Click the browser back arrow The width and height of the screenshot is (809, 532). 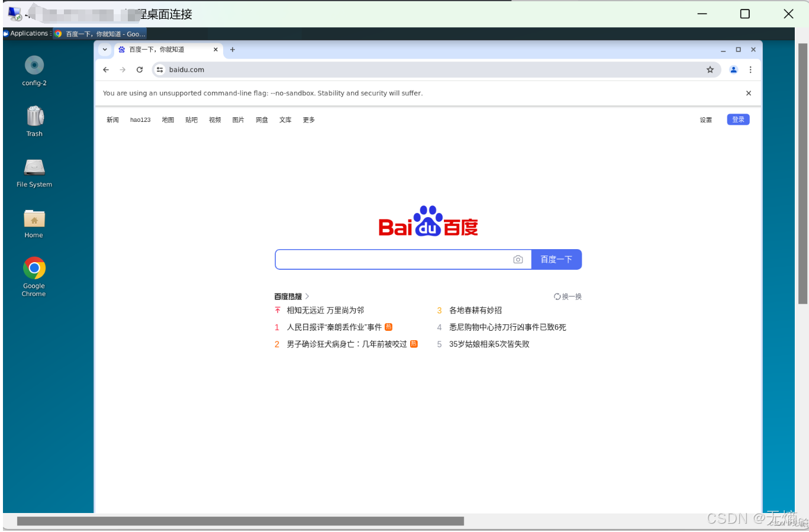click(106, 70)
